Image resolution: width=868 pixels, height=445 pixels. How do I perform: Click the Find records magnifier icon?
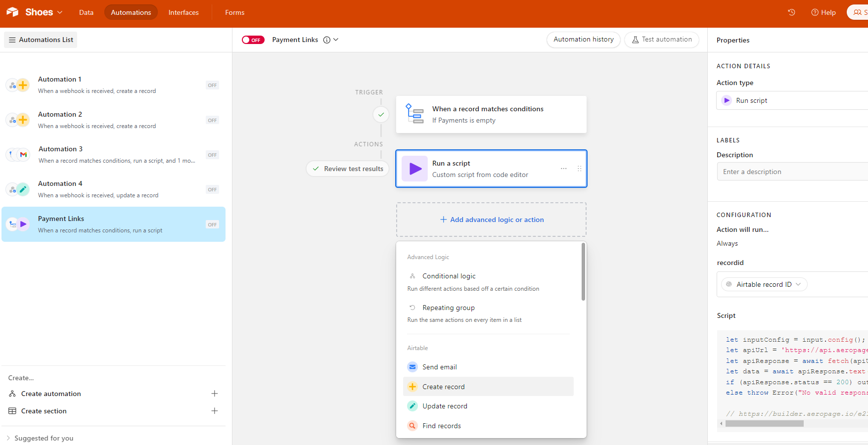[x=412, y=426]
